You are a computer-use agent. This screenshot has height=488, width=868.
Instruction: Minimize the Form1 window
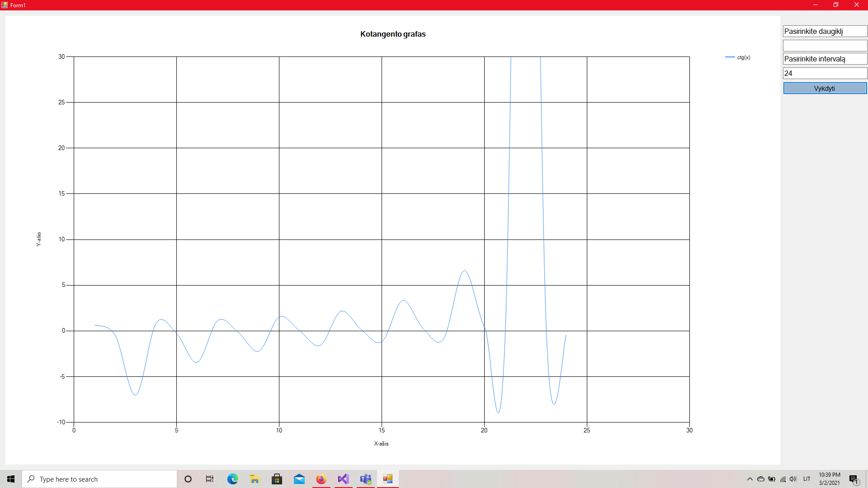click(815, 5)
